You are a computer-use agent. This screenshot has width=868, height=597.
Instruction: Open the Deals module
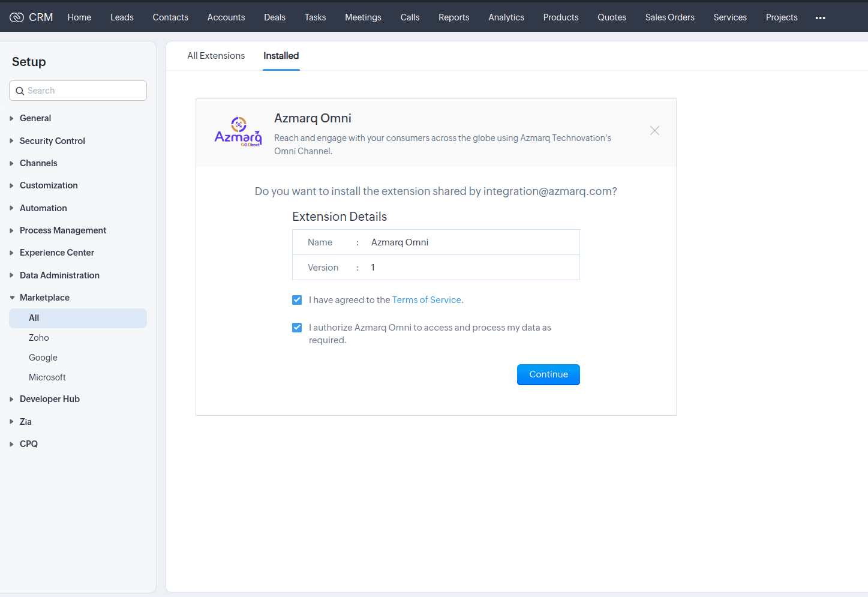pyautogui.click(x=275, y=17)
